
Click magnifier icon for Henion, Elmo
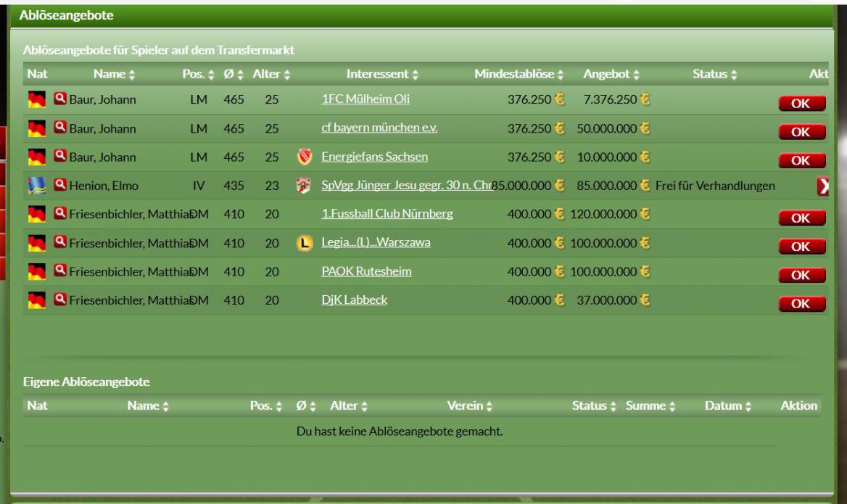61,186
